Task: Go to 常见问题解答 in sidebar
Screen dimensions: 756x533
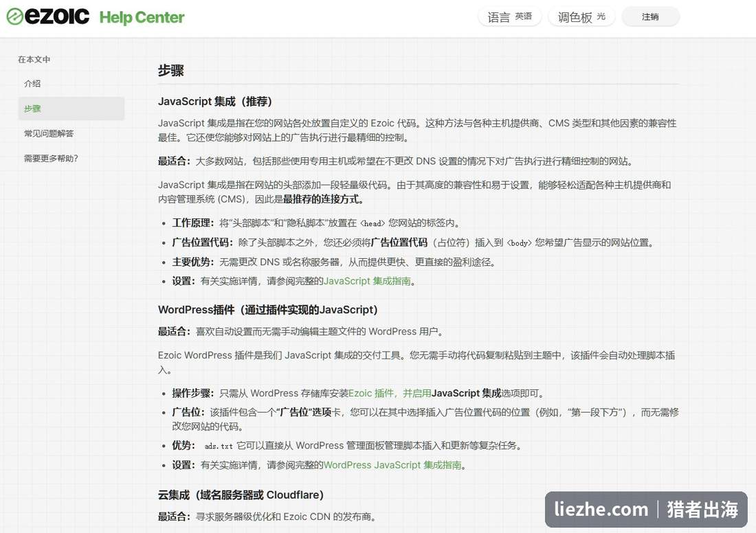Action: tap(49, 133)
